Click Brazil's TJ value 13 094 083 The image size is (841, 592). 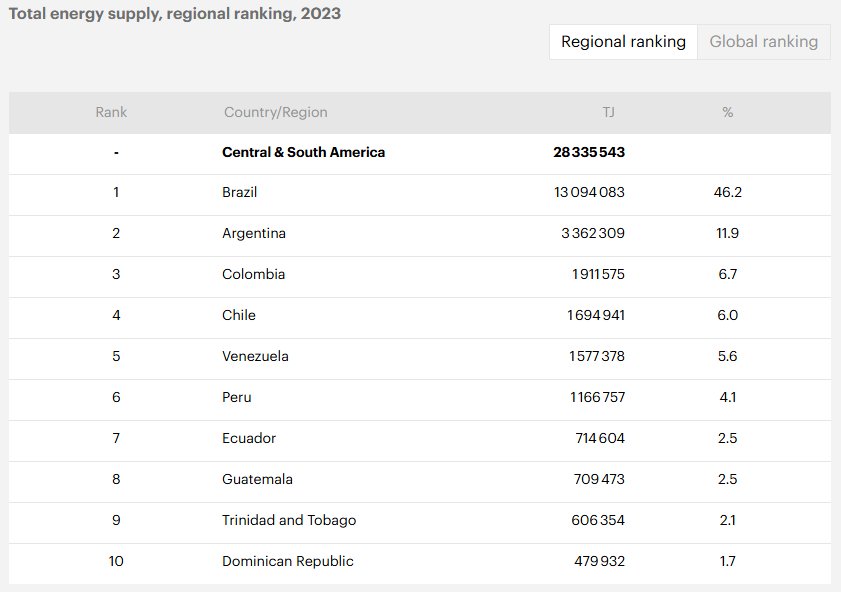[x=589, y=192]
